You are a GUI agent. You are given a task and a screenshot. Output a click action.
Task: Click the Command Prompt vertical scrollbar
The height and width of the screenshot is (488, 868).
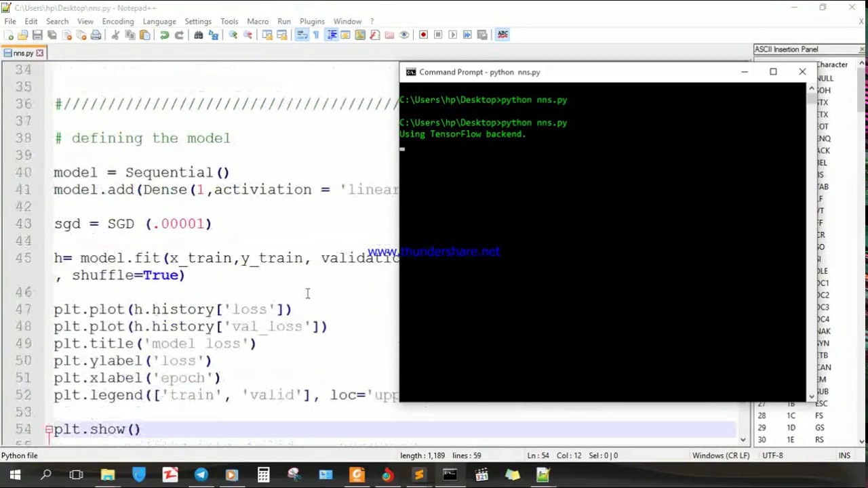tap(811, 241)
